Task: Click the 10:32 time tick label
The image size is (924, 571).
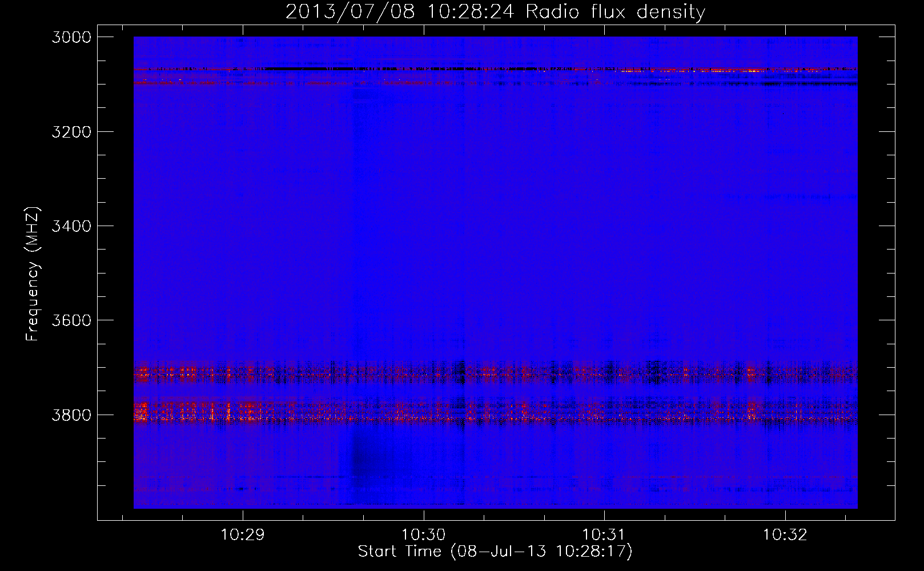Action: point(785,535)
